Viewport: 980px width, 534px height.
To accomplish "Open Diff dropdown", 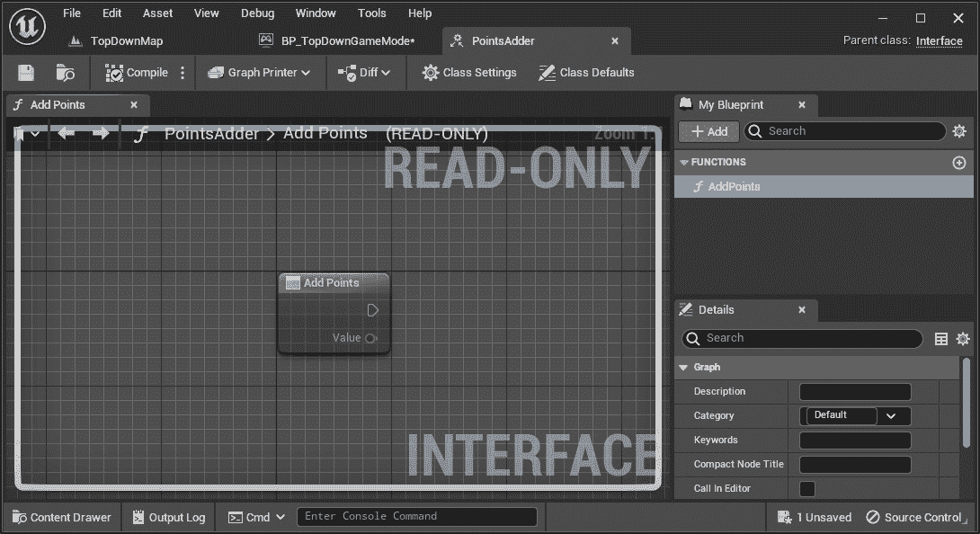I will pyautogui.click(x=364, y=73).
